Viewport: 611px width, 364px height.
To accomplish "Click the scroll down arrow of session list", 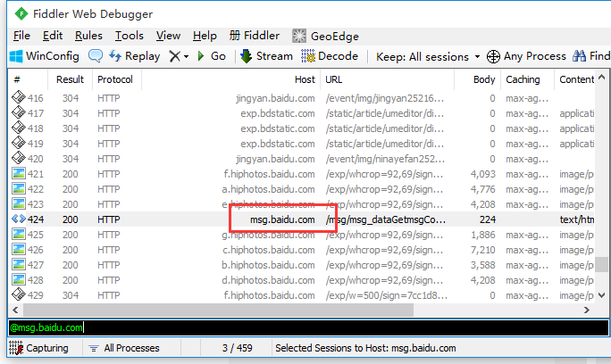I will [602, 295].
